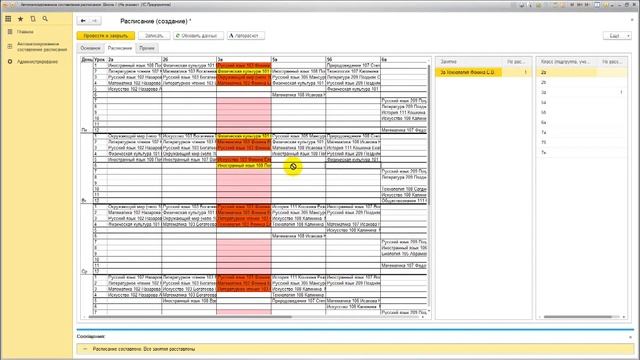Select the 3а class column header
This screenshot has height=360, width=640.
point(244,60)
